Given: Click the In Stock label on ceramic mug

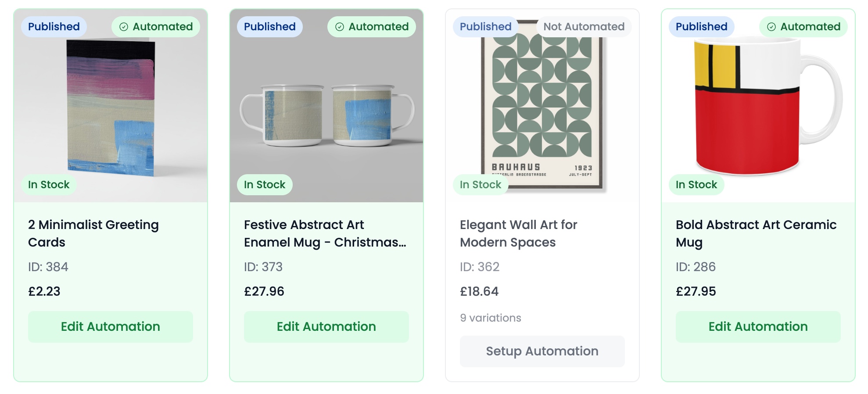Looking at the screenshot, I should pyautogui.click(x=696, y=185).
